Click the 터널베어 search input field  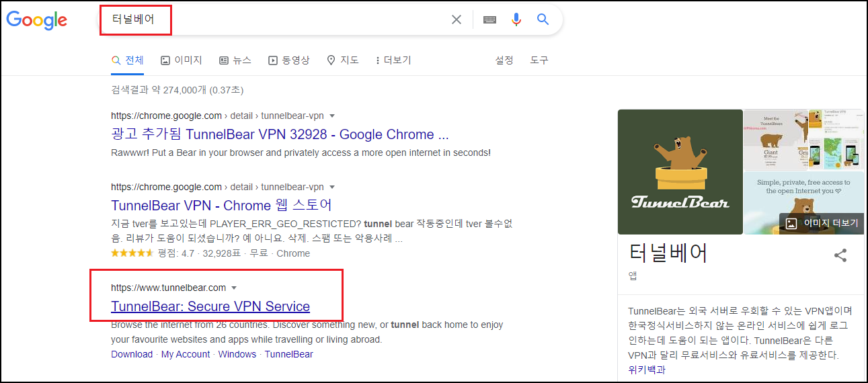point(276,19)
